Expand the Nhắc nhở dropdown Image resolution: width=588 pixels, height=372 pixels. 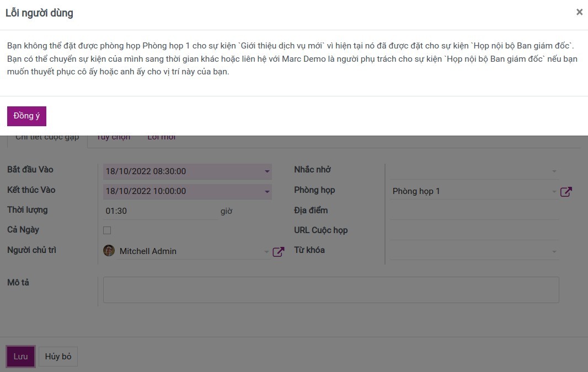click(x=554, y=171)
